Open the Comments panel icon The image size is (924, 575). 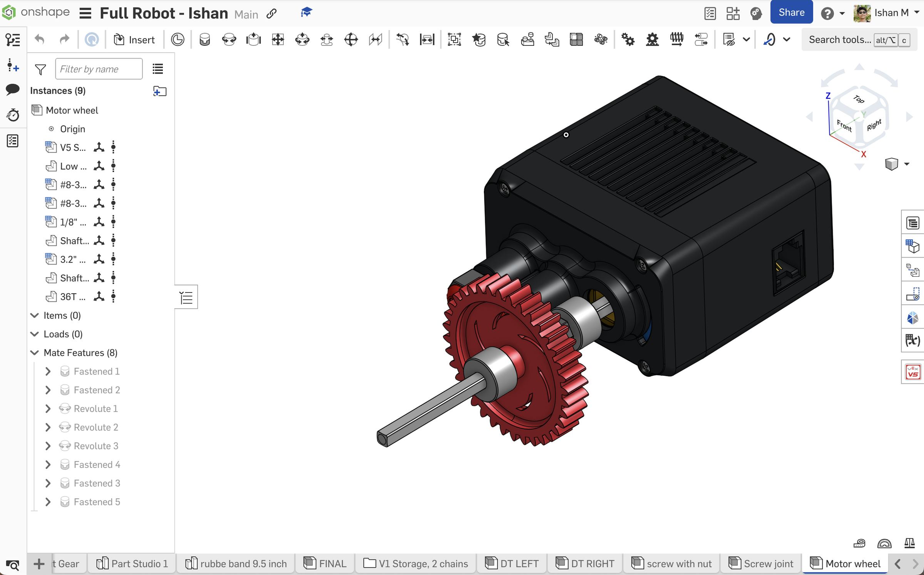pyautogui.click(x=13, y=90)
